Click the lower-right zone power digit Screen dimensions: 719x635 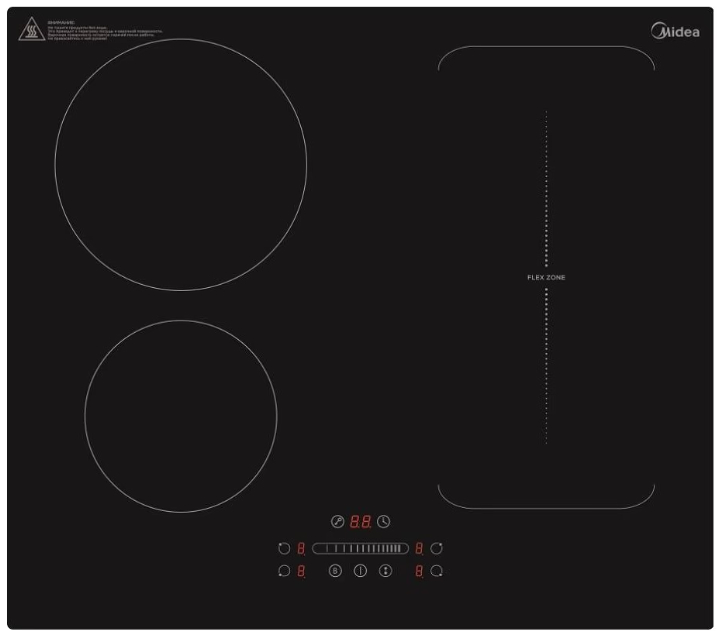[x=419, y=571]
